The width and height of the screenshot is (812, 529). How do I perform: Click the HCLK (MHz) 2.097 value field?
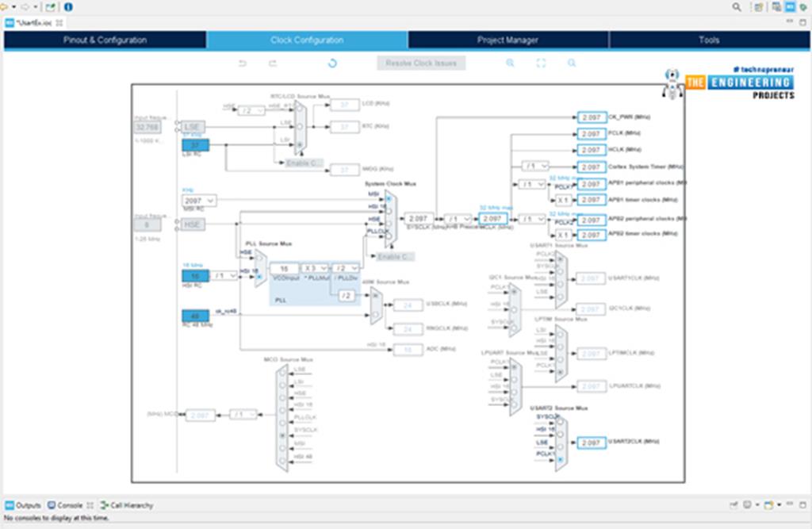pyautogui.click(x=591, y=150)
